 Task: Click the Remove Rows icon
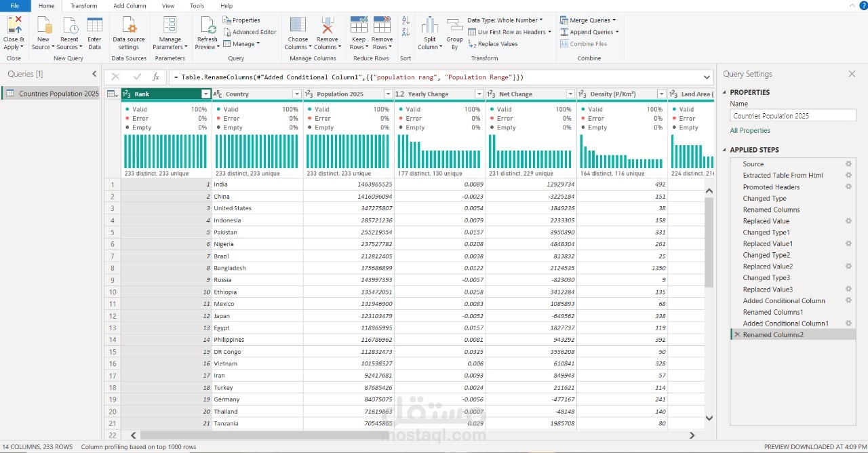click(382, 25)
